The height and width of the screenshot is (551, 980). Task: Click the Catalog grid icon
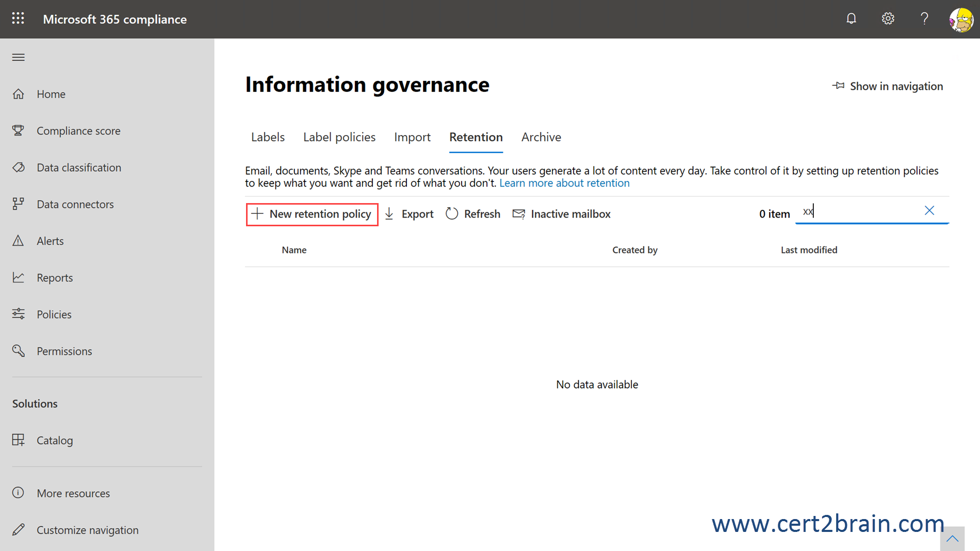click(x=19, y=440)
